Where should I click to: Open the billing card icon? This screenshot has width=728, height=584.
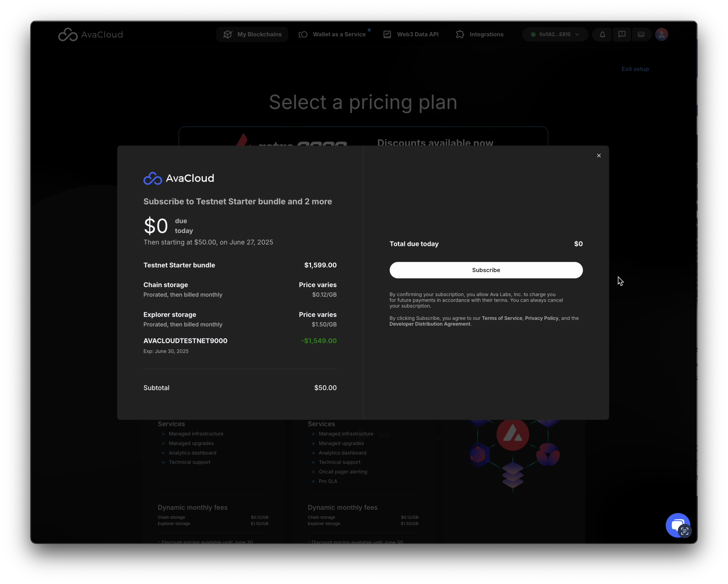(x=641, y=34)
